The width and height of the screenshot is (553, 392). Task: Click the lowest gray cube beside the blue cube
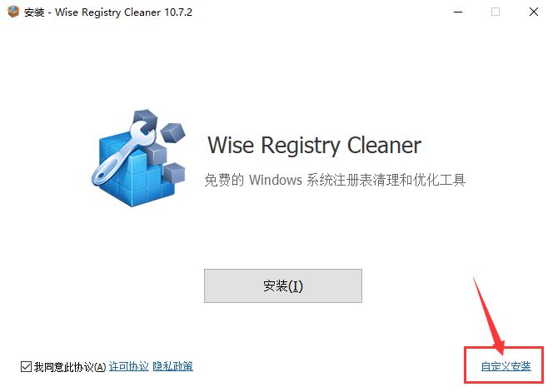pyautogui.click(x=174, y=172)
